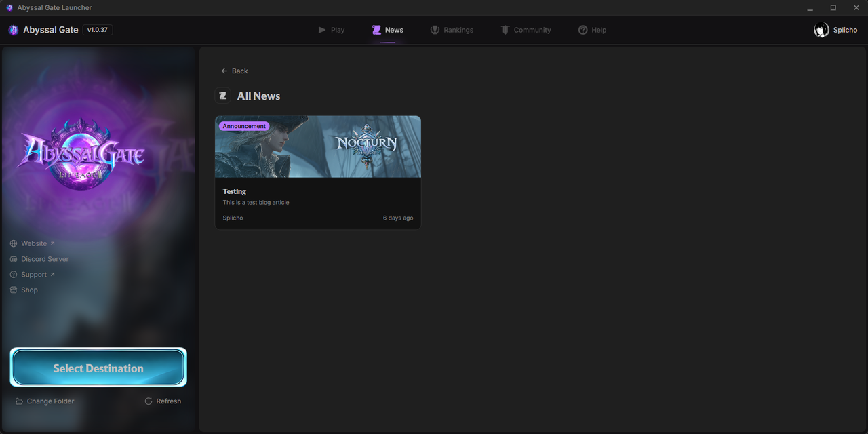Viewport: 868px width, 434px height.
Task: Open the Nocturn news banner image
Action: tap(318, 146)
